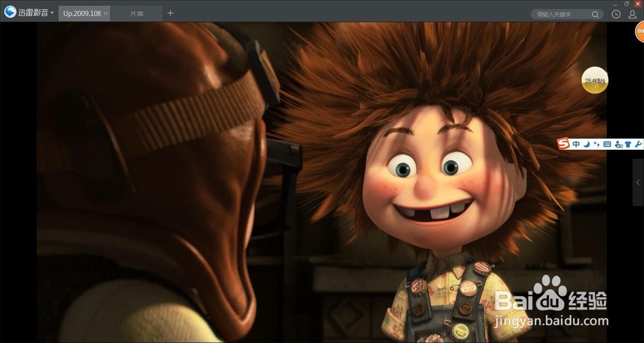Open Sogou account login icon
Viewport: 644px width, 343px height.
[x=618, y=144]
